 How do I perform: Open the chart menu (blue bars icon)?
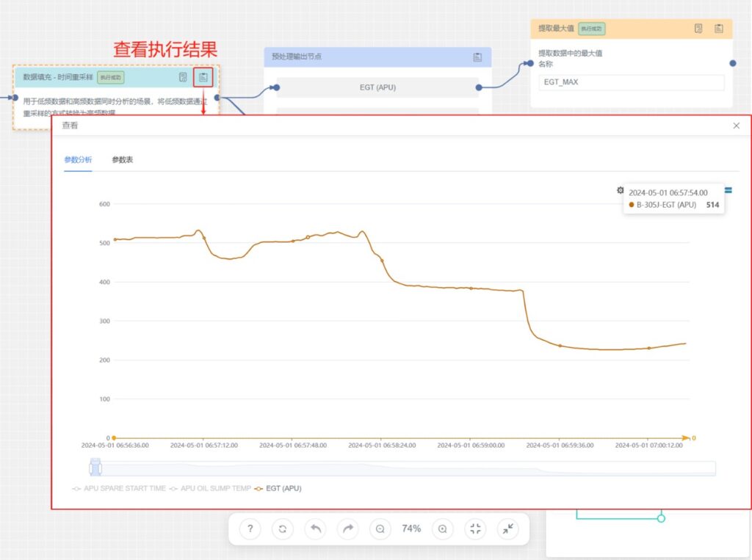[728, 190]
